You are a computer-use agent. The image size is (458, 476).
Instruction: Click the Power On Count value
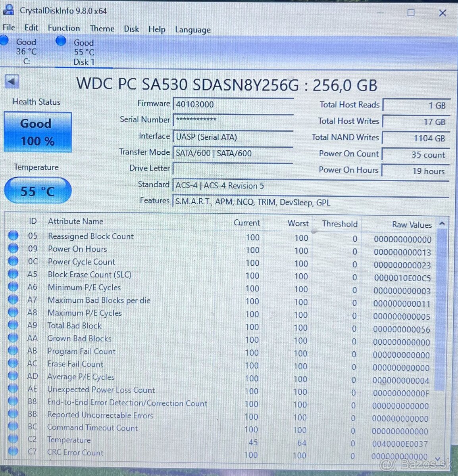click(x=416, y=155)
